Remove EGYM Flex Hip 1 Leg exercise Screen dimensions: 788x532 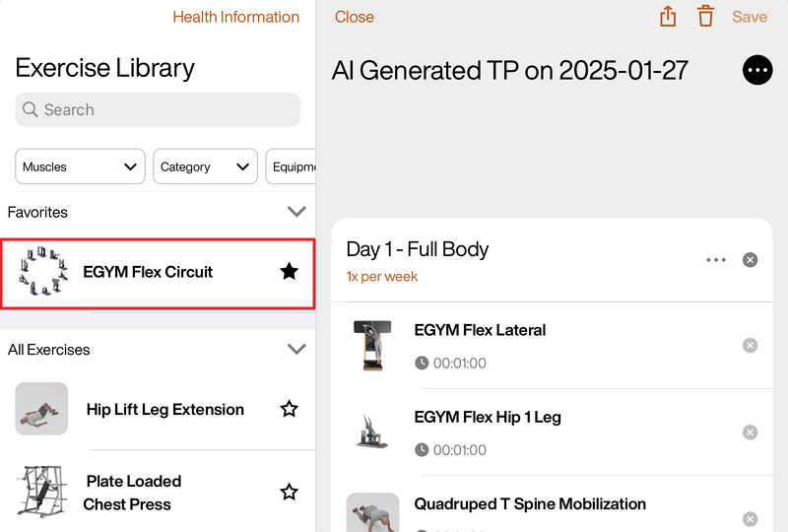(750, 432)
